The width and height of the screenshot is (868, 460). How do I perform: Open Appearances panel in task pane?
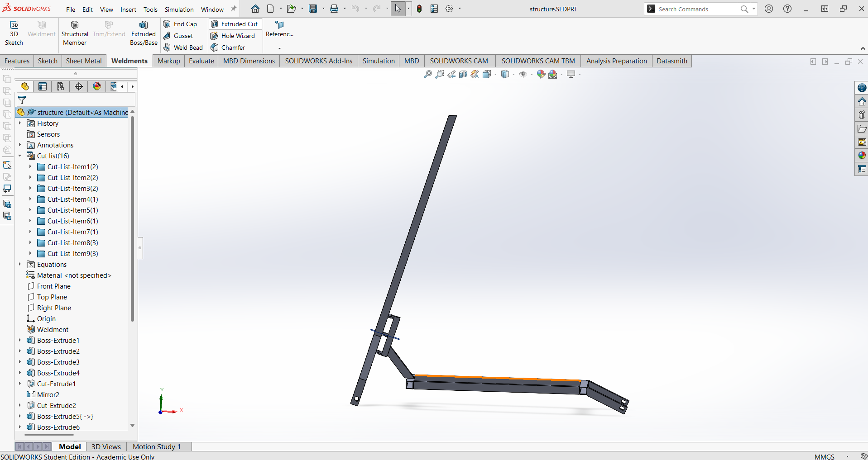862,156
